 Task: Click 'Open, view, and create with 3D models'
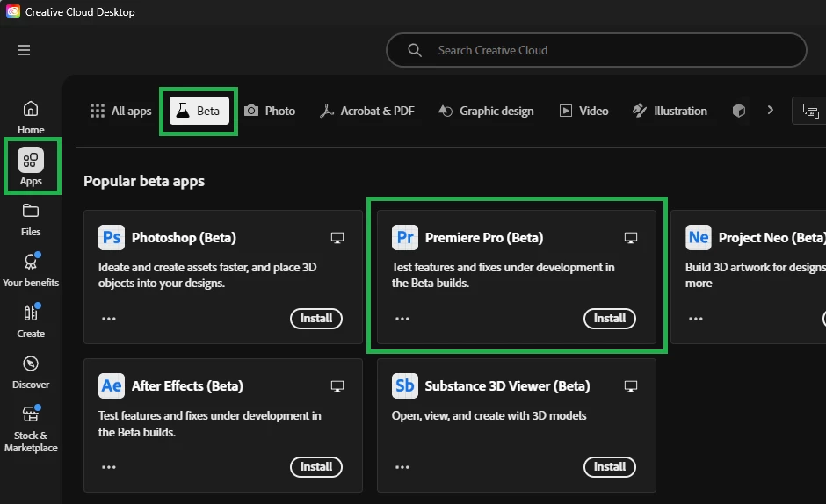point(489,415)
